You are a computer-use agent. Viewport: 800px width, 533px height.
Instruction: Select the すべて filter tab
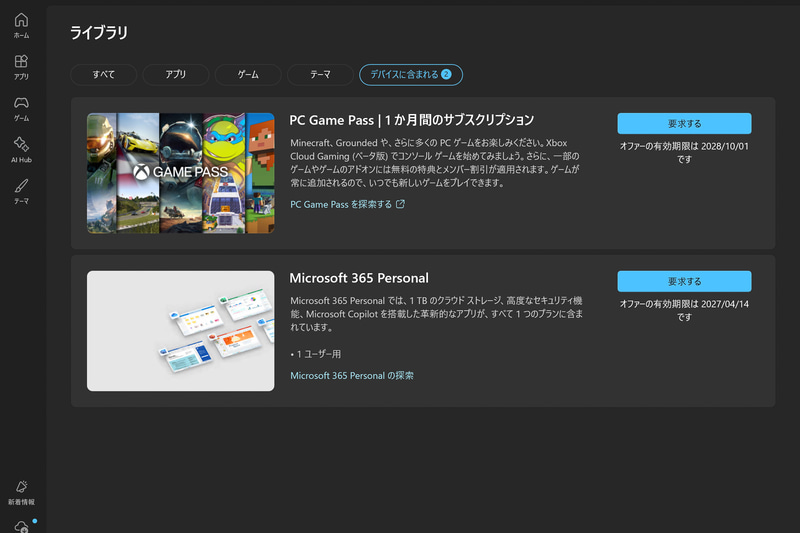pos(104,74)
